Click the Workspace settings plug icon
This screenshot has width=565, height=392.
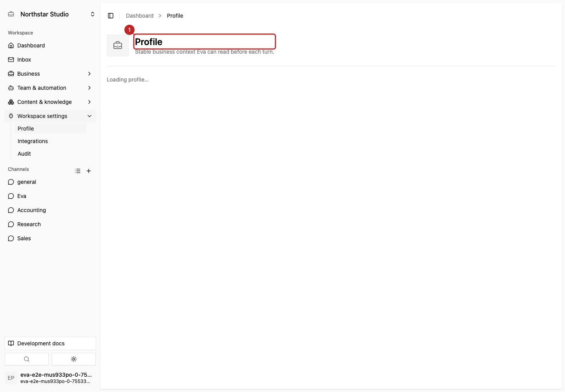point(11,116)
